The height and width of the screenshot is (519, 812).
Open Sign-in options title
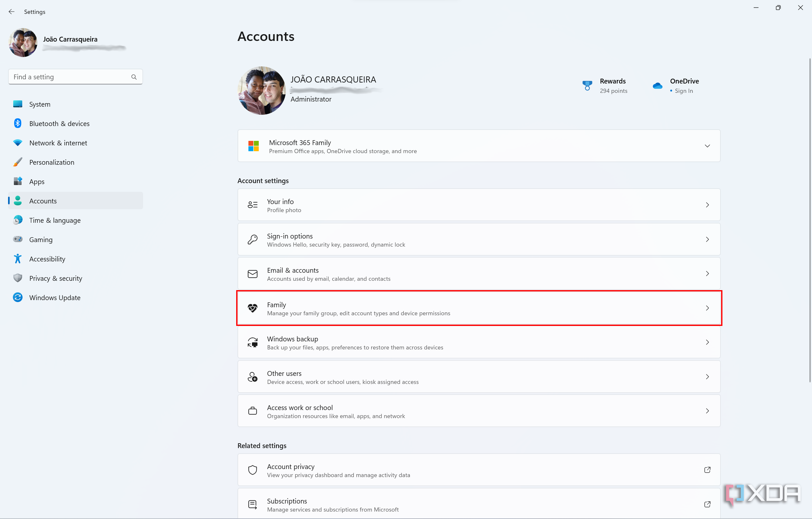[x=290, y=236]
